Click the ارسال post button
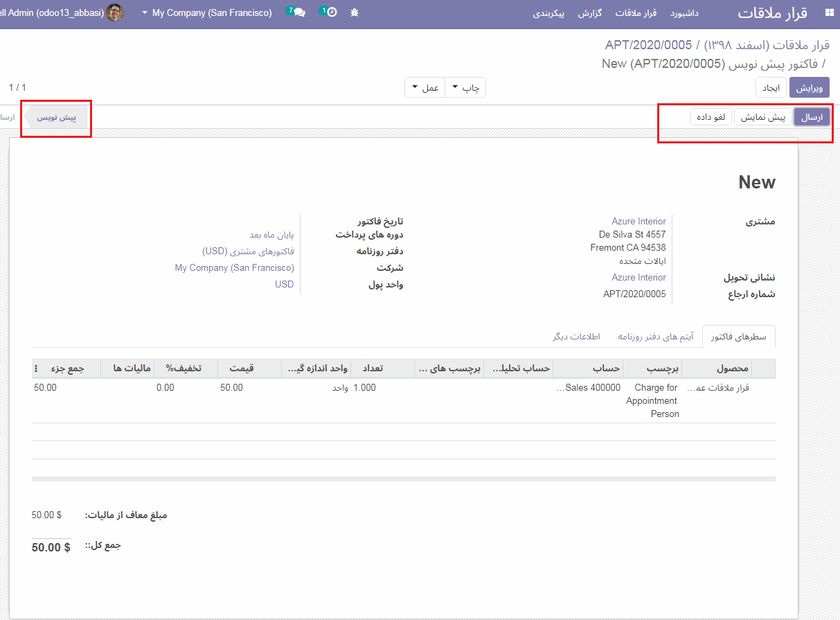Viewport: 840px width, 620px height. pos(812,117)
